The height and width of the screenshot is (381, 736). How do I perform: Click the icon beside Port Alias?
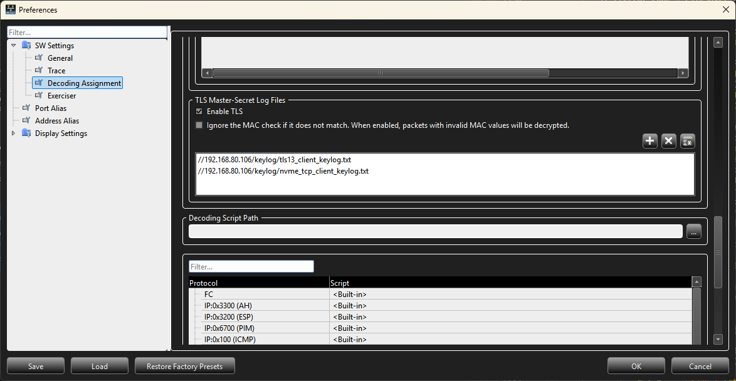click(26, 108)
